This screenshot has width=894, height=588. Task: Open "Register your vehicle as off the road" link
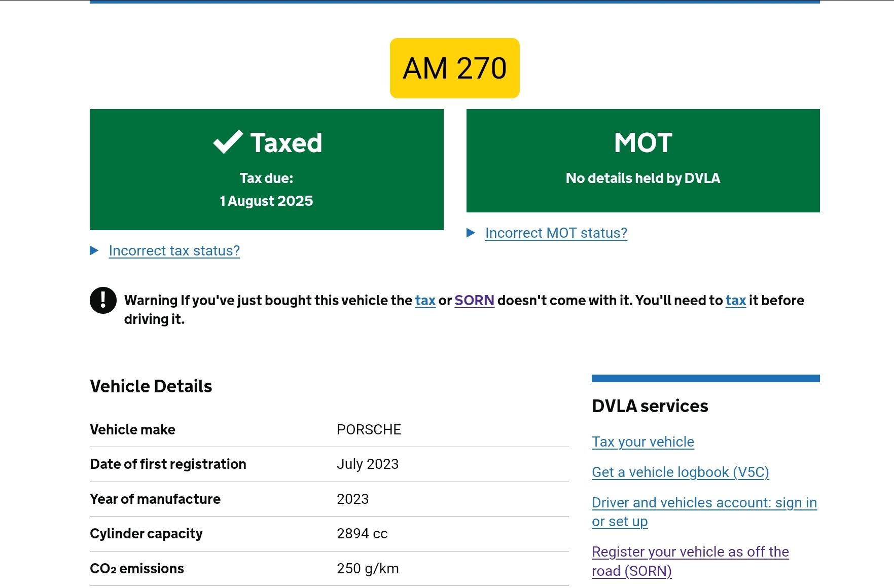pos(690,552)
